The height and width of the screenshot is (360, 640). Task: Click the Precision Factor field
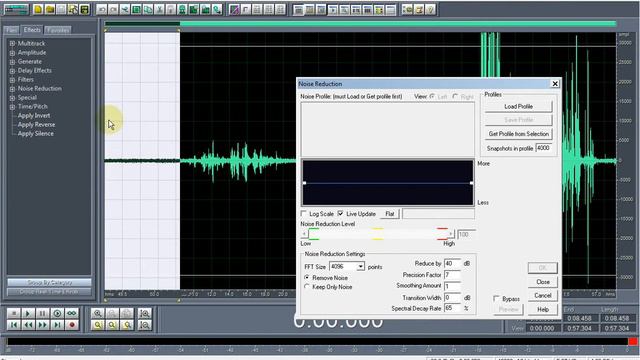tap(452, 275)
